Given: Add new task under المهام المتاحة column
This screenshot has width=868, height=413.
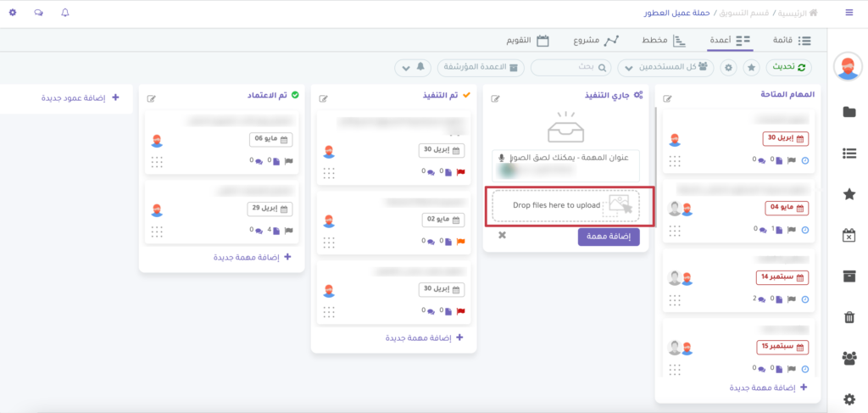Looking at the screenshot, I should [768, 388].
